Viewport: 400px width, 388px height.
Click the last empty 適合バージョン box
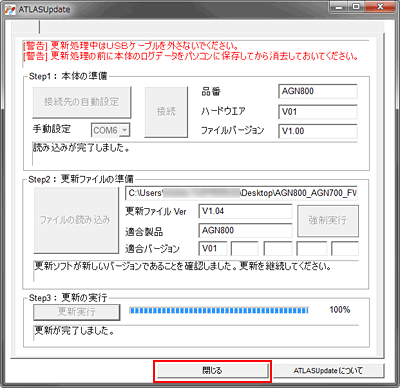tap(345, 249)
